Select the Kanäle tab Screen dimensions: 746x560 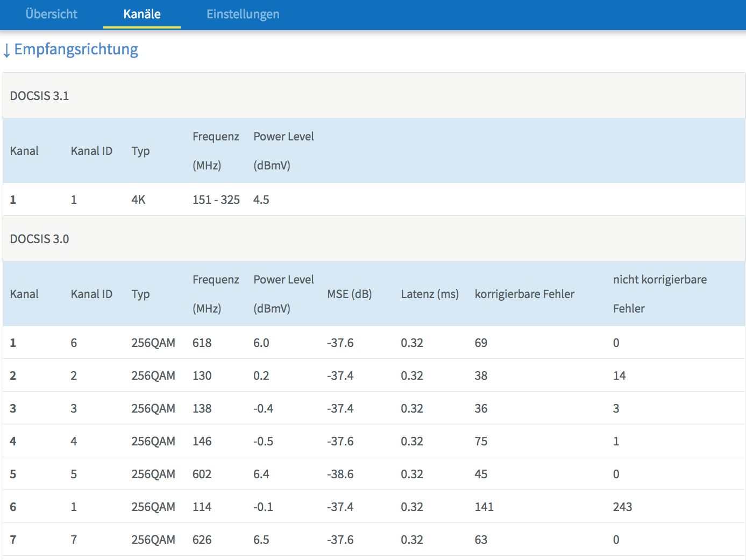142,14
